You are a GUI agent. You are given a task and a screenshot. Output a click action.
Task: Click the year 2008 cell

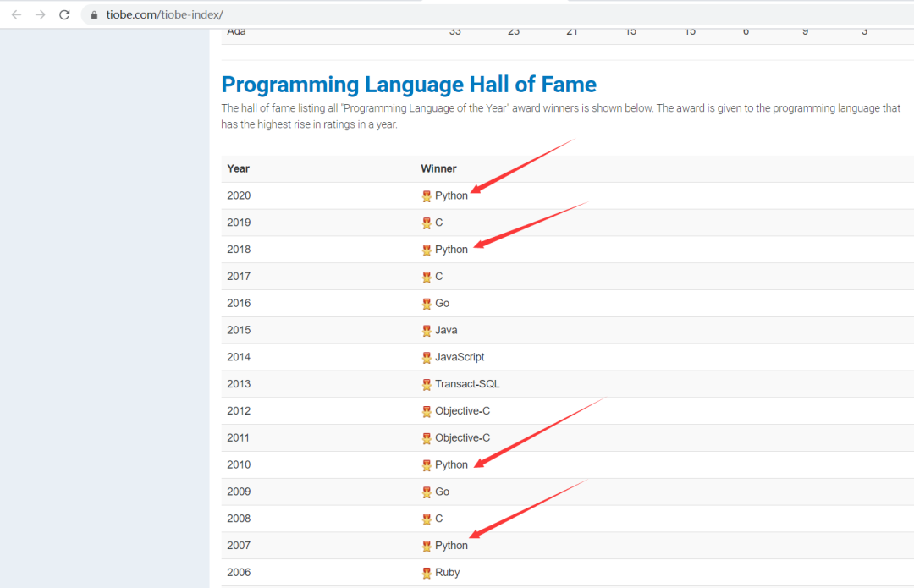239,518
